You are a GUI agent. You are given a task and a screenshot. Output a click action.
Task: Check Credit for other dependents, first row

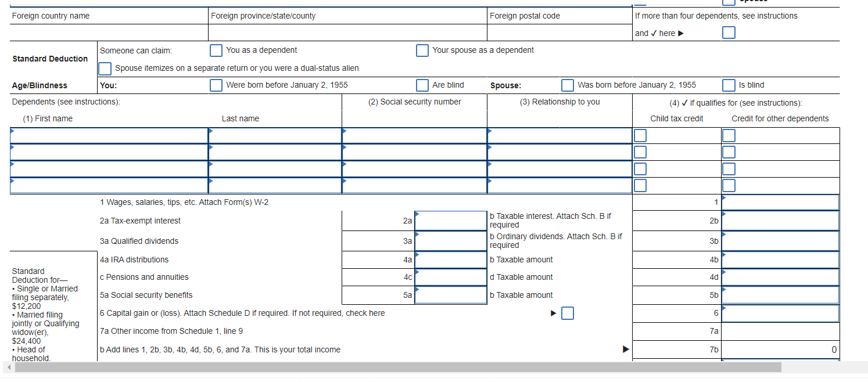click(729, 135)
